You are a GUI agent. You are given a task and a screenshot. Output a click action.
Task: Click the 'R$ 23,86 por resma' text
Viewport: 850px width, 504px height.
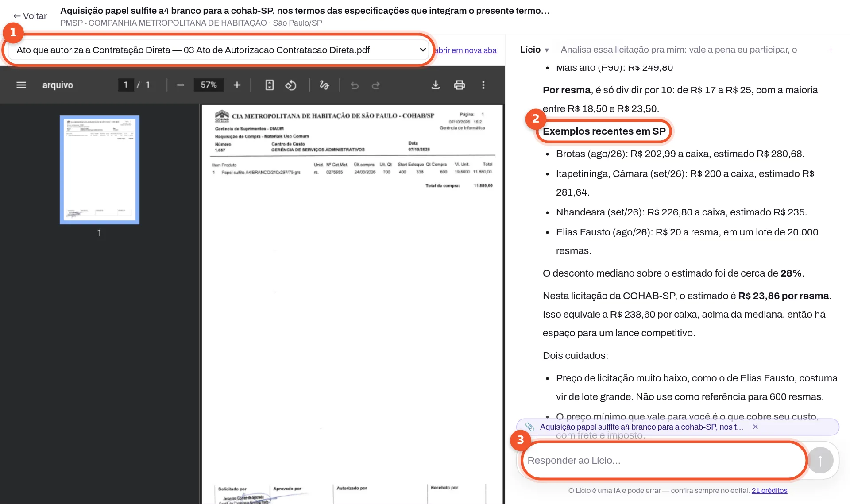click(x=783, y=296)
